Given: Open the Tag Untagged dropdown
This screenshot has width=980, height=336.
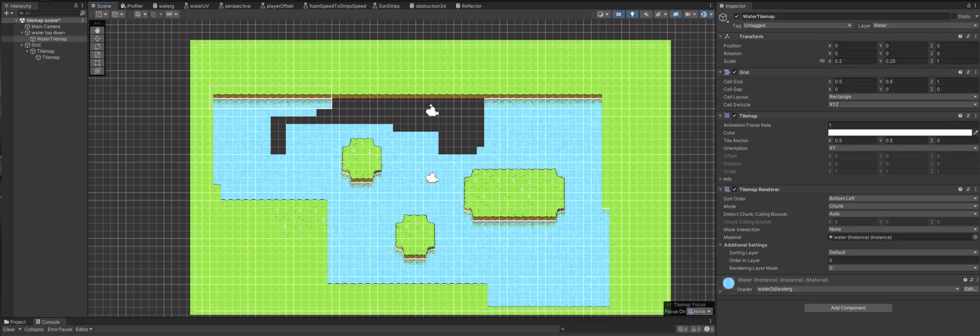Looking at the screenshot, I should [x=797, y=26].
